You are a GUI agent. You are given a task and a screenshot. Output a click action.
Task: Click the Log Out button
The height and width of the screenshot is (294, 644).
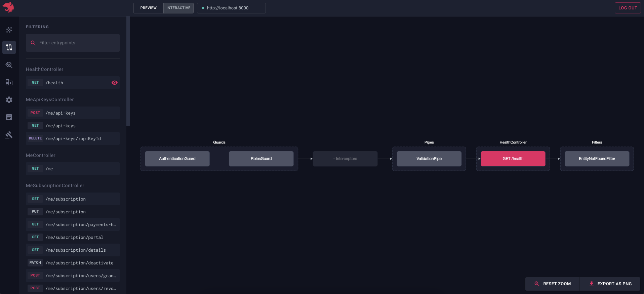pyautogui.click(x=628, y=8)
